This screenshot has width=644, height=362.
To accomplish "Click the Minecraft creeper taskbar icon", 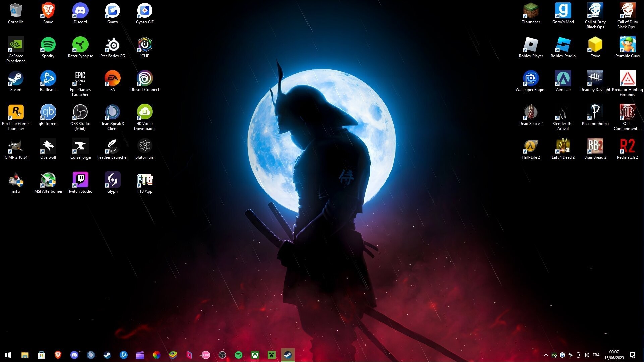I will pyautogui.click(x=271, y=355).
